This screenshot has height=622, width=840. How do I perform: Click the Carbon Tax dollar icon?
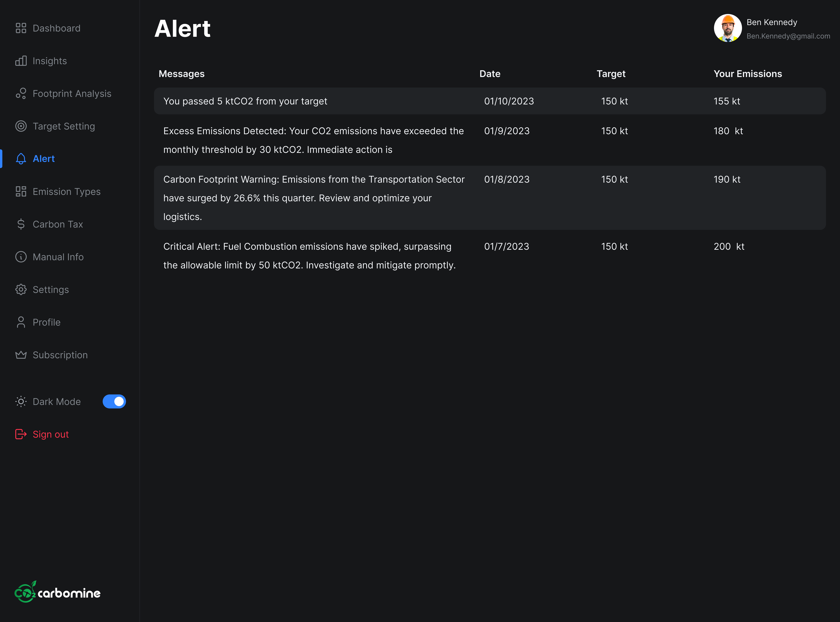pos(21,224)
